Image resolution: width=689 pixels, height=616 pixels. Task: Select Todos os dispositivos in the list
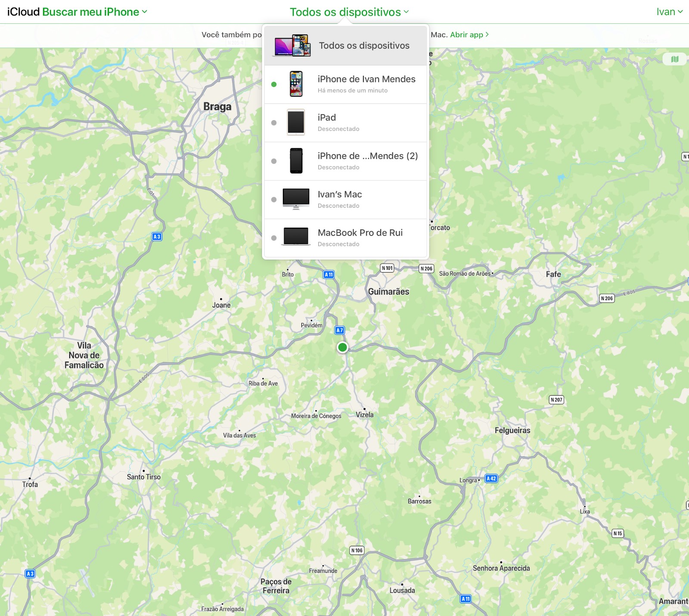point(345,46)
